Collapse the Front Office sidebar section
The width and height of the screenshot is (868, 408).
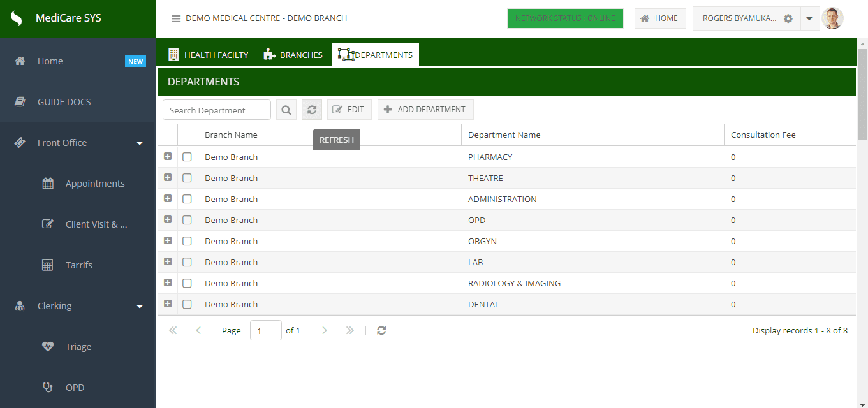(140, 143)
